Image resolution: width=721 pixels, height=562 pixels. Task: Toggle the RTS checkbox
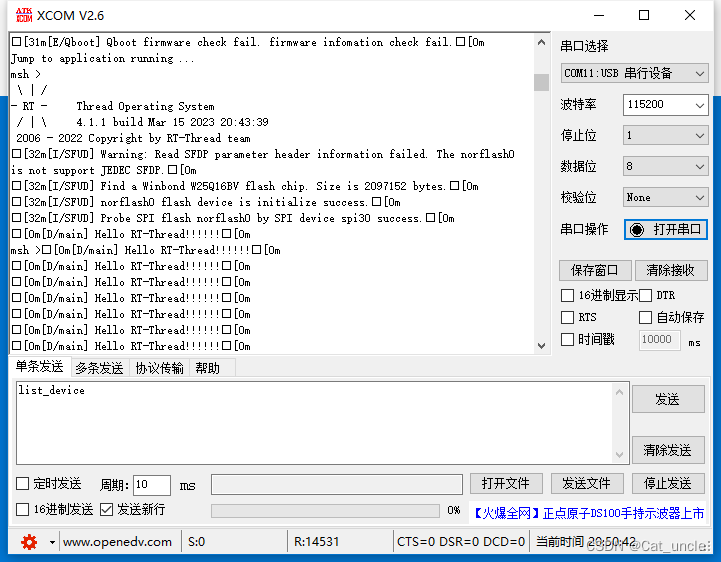pyautogui.click(x=567, y=317)
